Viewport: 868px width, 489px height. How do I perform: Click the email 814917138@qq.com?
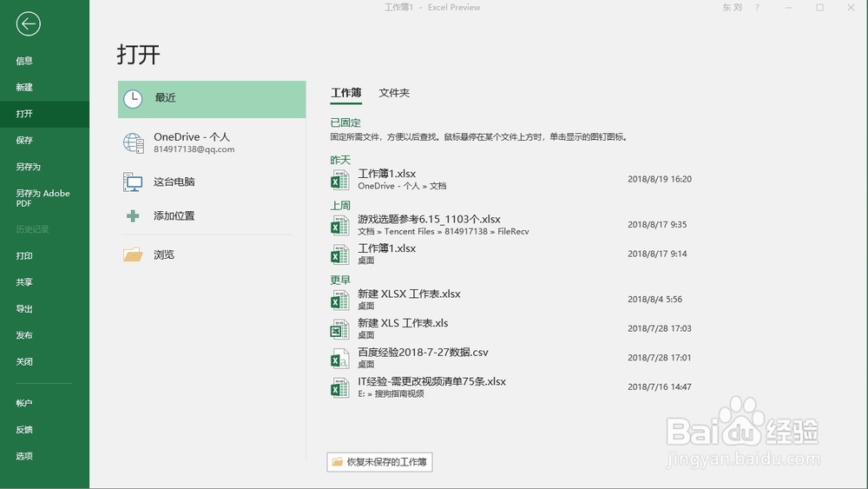194,149
